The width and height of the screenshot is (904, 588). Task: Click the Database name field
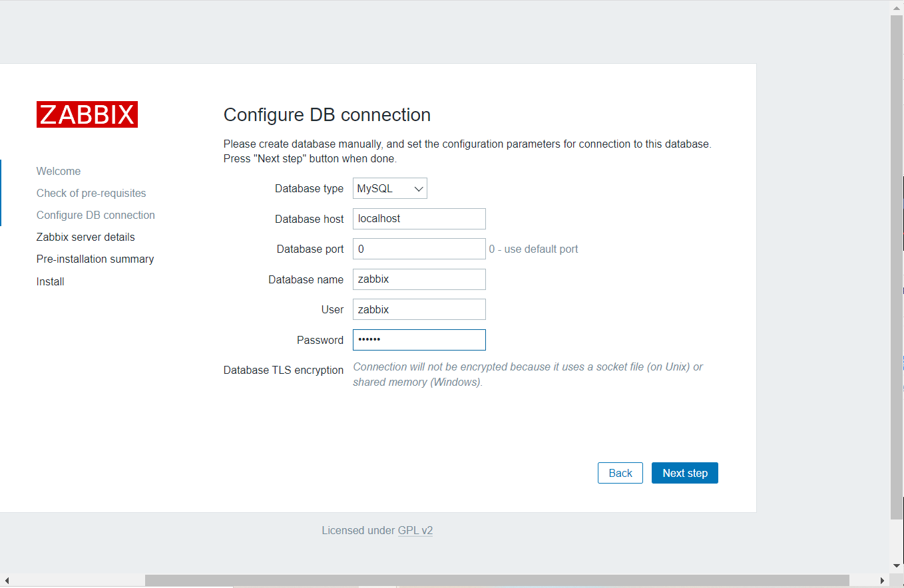(419, 279)
